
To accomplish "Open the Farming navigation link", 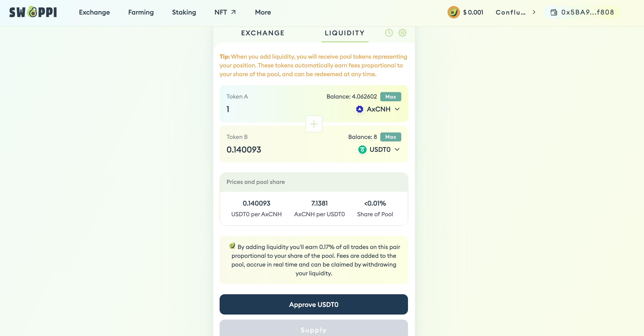I will pyautogui.click(x=141, y=12).
